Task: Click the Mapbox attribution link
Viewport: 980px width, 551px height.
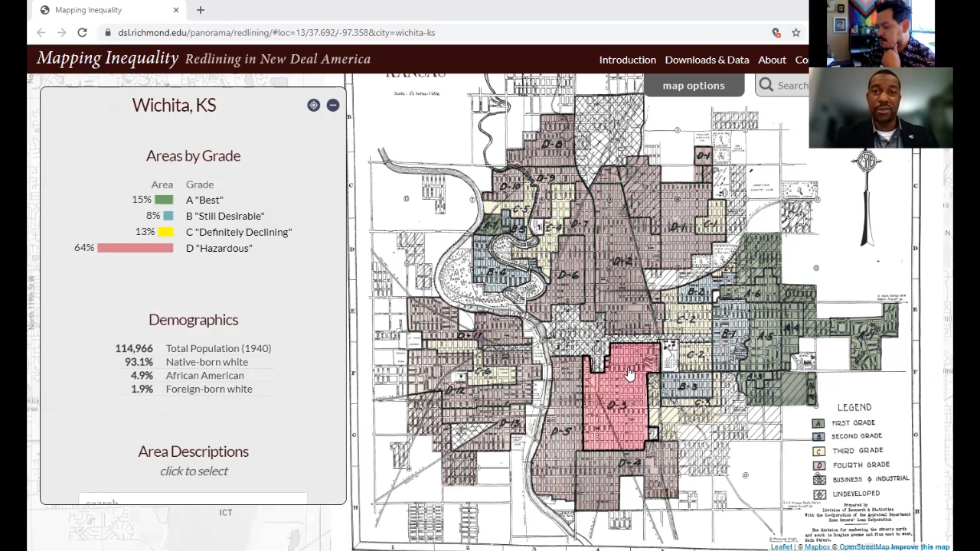Action: (x=817, y=547)
